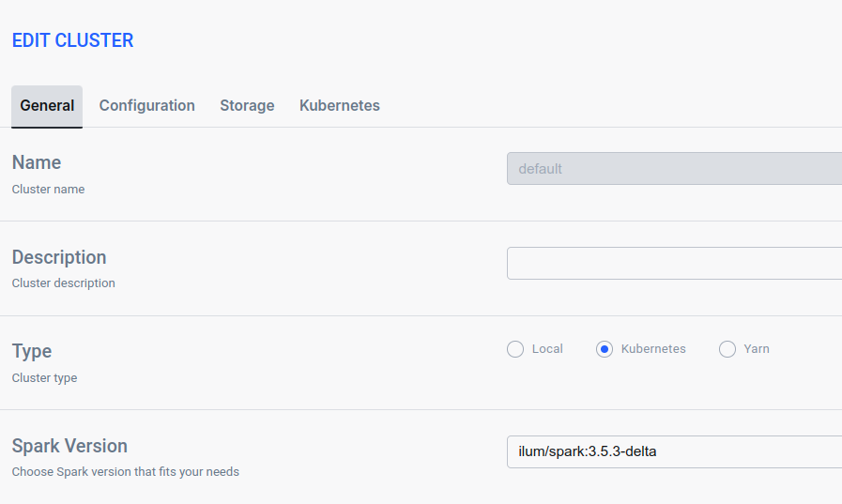Image resolution: width=842 pixels, height=504 pixels.
Task: Click the 'Cluster description' helper text
Action: (x=63, y=283)
